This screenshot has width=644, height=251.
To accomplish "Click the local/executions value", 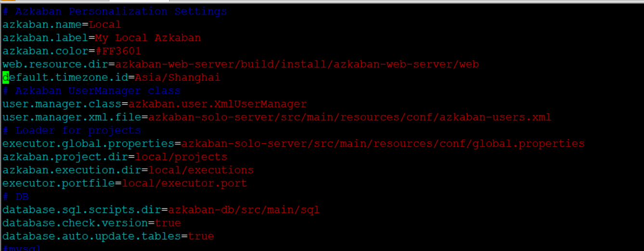I will tap(201, 170).
